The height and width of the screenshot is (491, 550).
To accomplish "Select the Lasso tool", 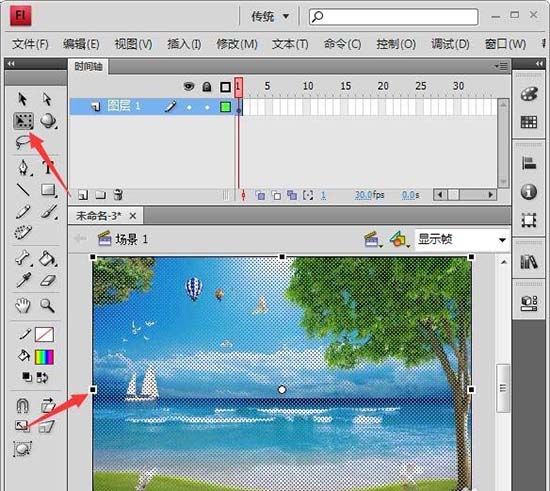I will [24, 142].
